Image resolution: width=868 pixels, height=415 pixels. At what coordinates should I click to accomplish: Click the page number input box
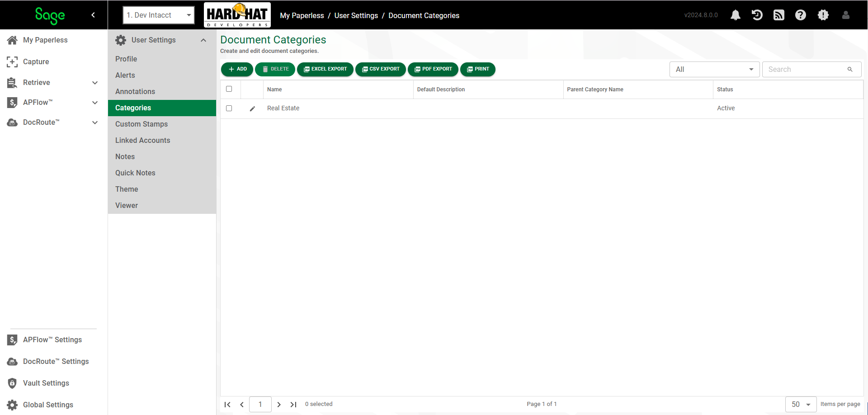click(x=260, y=404)
